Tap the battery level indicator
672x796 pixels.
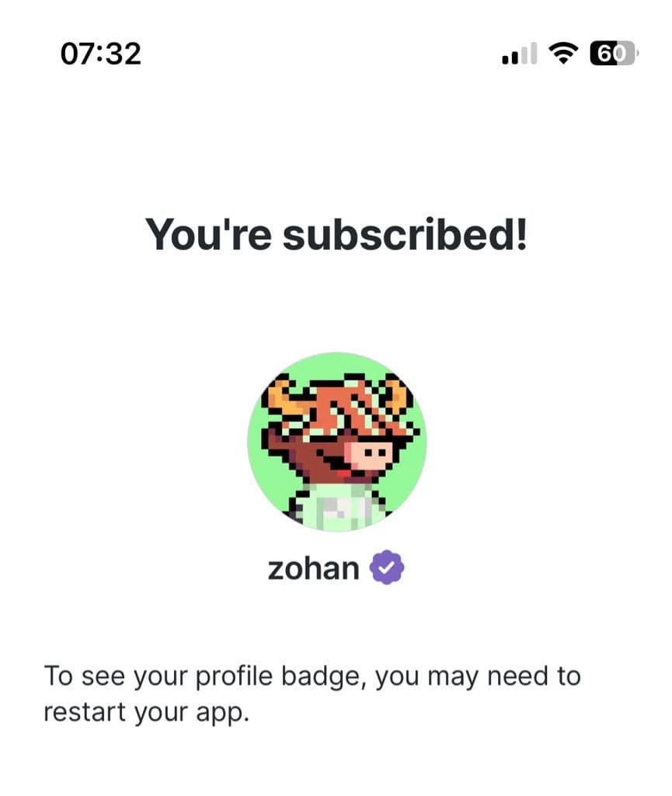click(x=614, y=54)
